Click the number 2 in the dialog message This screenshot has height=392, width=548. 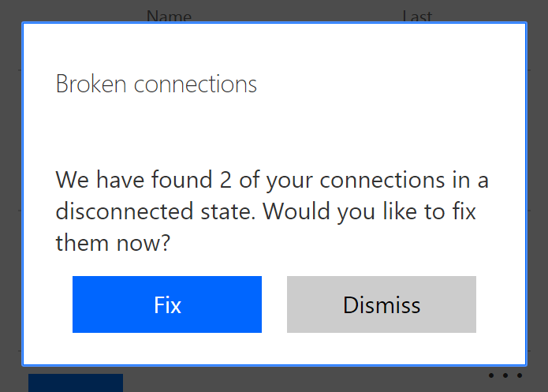pos(226,181)
